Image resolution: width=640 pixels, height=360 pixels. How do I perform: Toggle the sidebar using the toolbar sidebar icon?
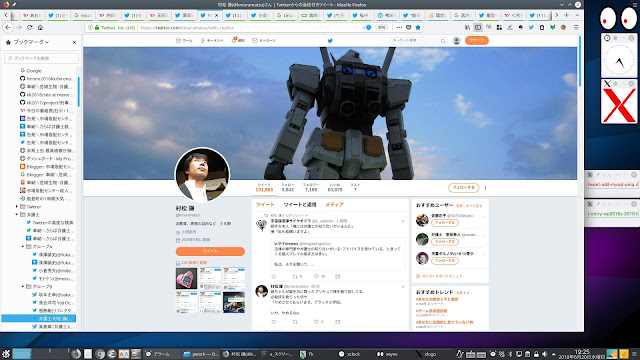[x=478, y=27]
